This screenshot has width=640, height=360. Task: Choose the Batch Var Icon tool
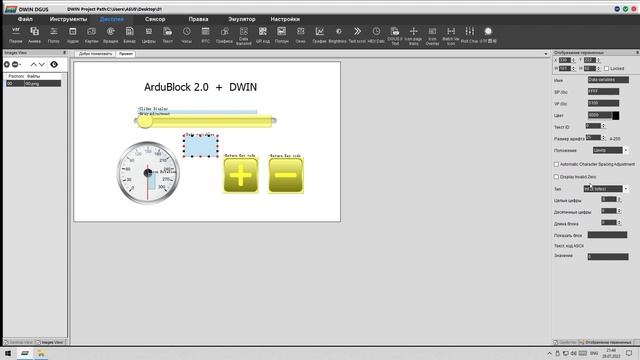[x=451, y=36]
